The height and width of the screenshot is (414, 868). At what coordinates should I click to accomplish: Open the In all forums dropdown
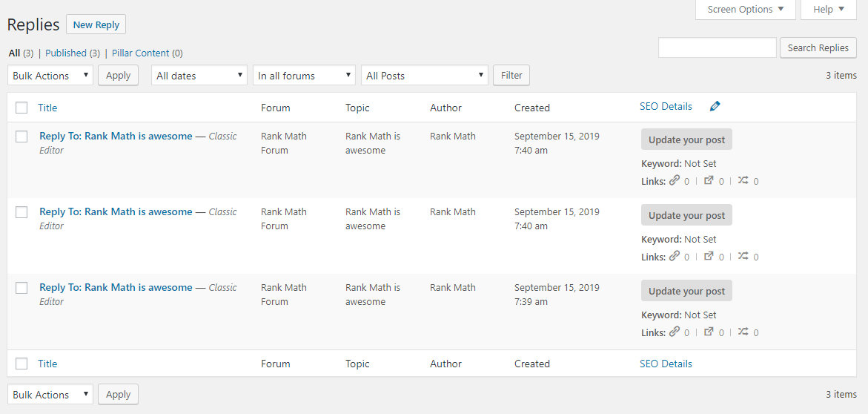click(x=305, y=76)
